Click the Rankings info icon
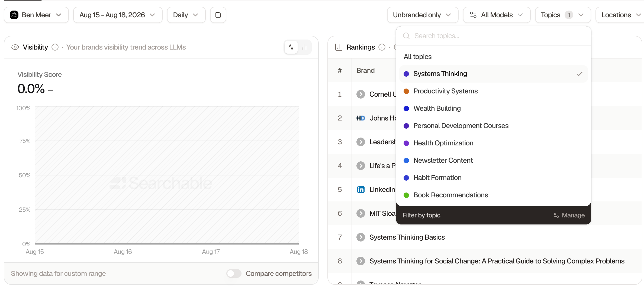 pos(382,47)
